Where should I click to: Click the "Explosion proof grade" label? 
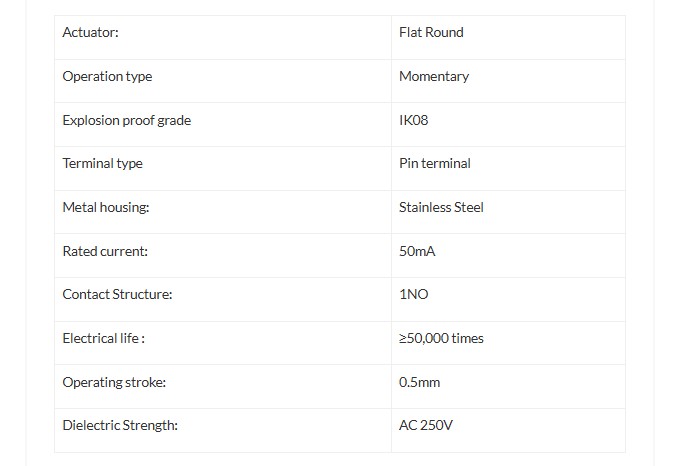126,121
